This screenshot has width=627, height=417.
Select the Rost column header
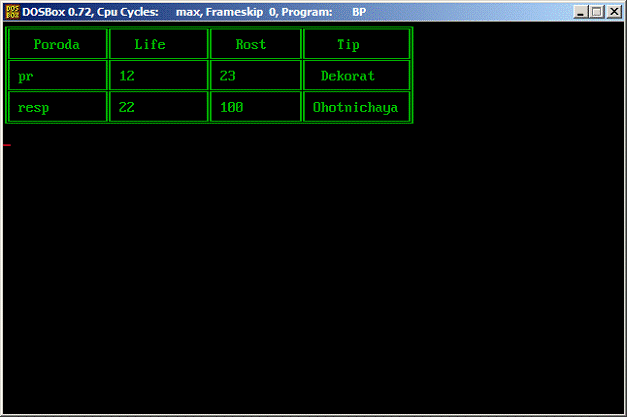(256, 44)
